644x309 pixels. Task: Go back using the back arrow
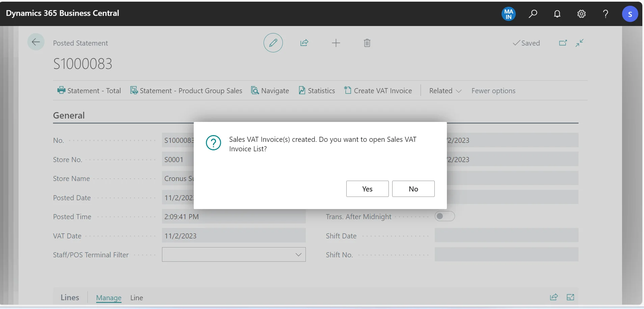pyautogui.click(x=36, y=42)
